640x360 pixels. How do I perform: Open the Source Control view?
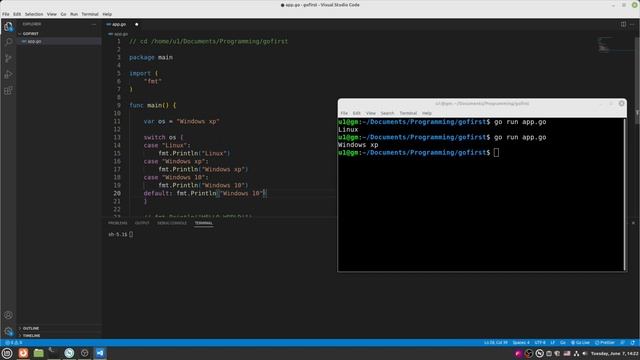9,58
